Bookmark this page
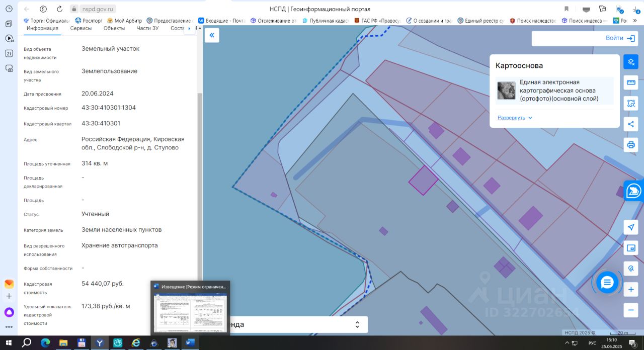This screenshot has width=644, height=350. pyautogui.click(x=567, y=9)
